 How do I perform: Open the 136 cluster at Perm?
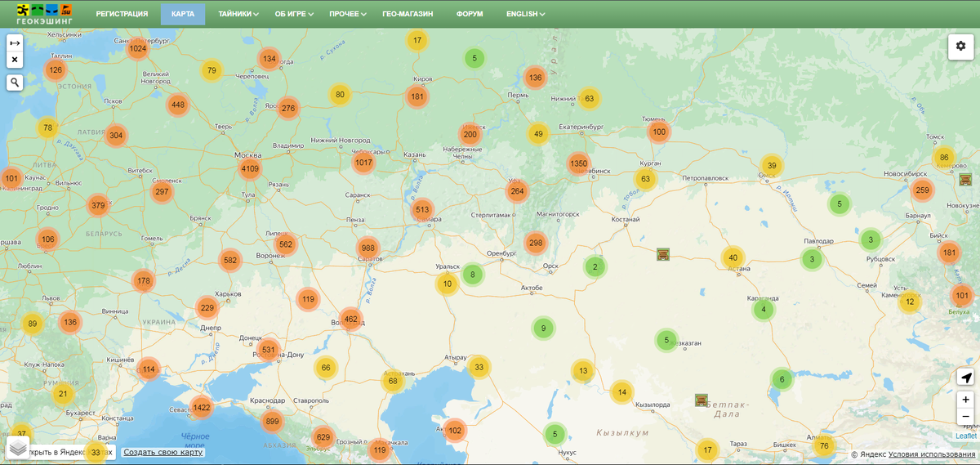(535, 78)
